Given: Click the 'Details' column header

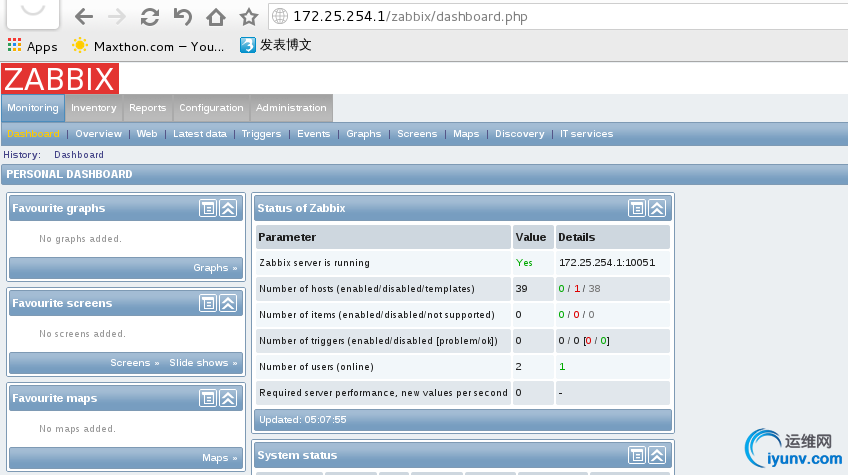Looking at the screenshot, I should (x=613, y=237).
